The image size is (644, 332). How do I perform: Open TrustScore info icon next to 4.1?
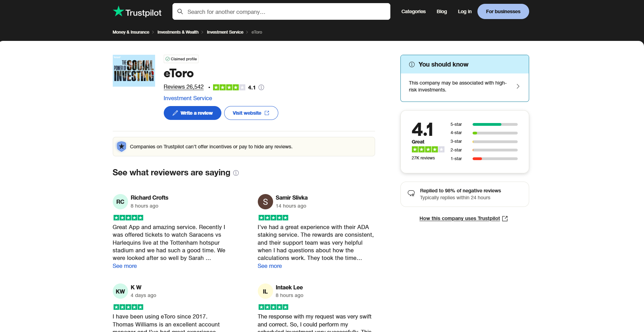[261, 87]
